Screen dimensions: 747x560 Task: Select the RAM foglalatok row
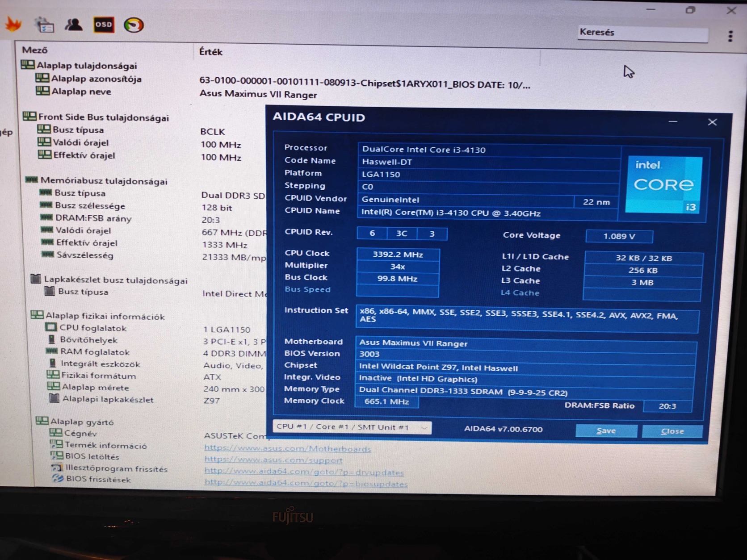[x=88, y=352]
